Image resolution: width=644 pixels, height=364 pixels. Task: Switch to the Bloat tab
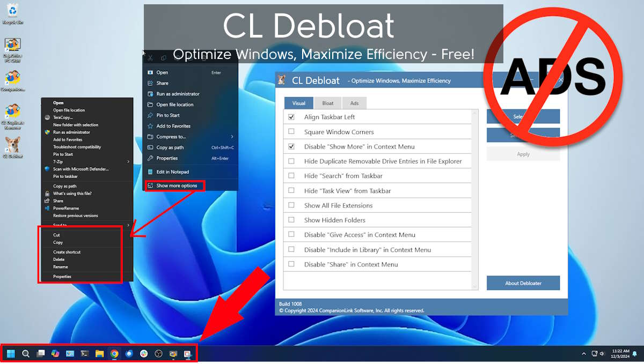click(x=328, y=103)
